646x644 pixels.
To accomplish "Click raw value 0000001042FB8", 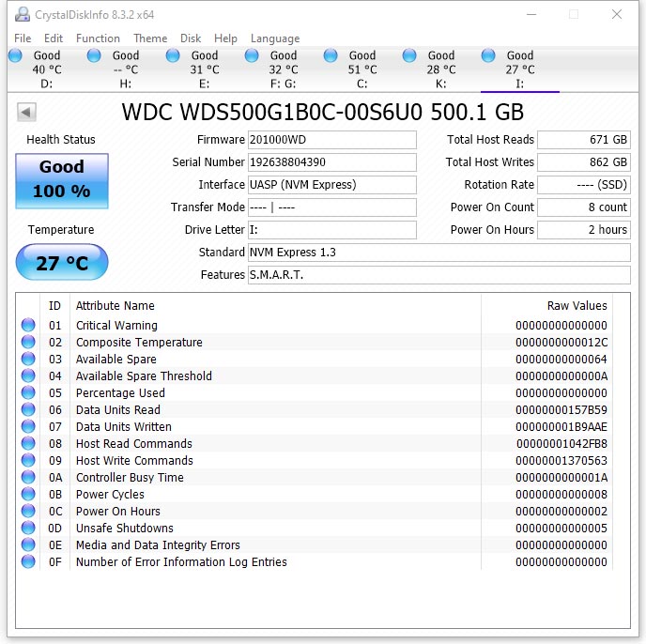I will point(561,444).
